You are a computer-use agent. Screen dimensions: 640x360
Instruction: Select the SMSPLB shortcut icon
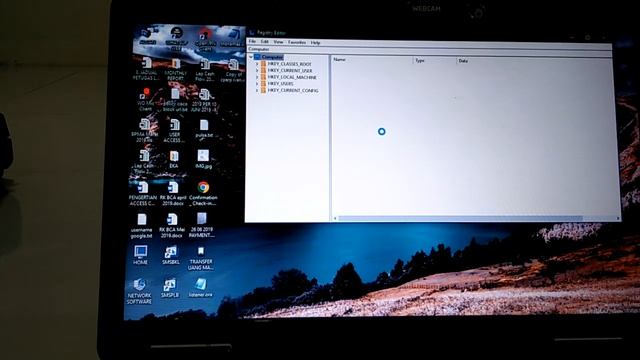(170, 288)
